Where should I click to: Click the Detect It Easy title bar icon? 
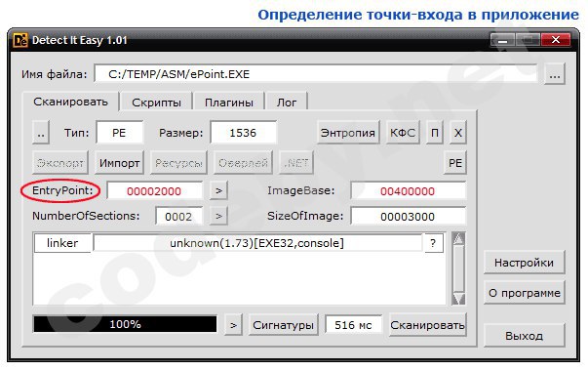pos(20,40)
